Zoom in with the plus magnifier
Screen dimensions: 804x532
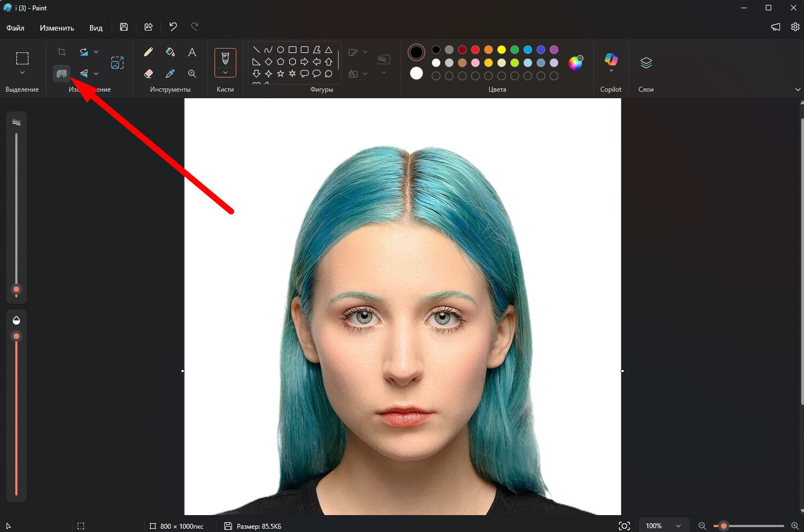click(795, 526)
